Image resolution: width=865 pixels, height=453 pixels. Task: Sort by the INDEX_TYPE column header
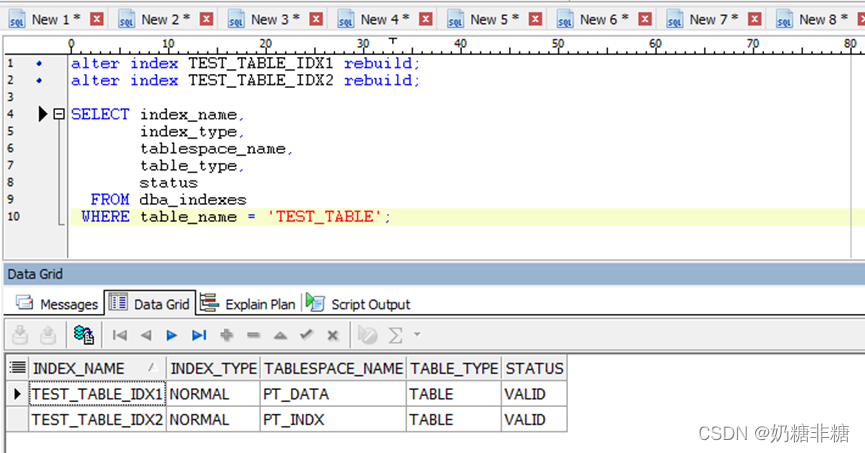pos(213,368)
